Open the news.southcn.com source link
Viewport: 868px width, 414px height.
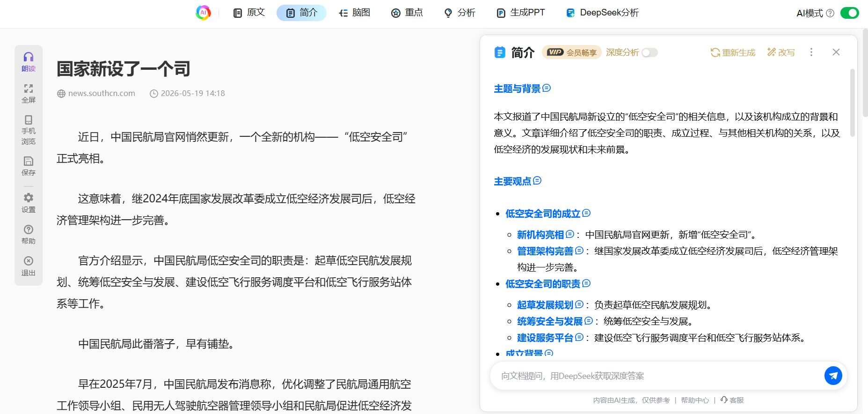tap(102, 93)
